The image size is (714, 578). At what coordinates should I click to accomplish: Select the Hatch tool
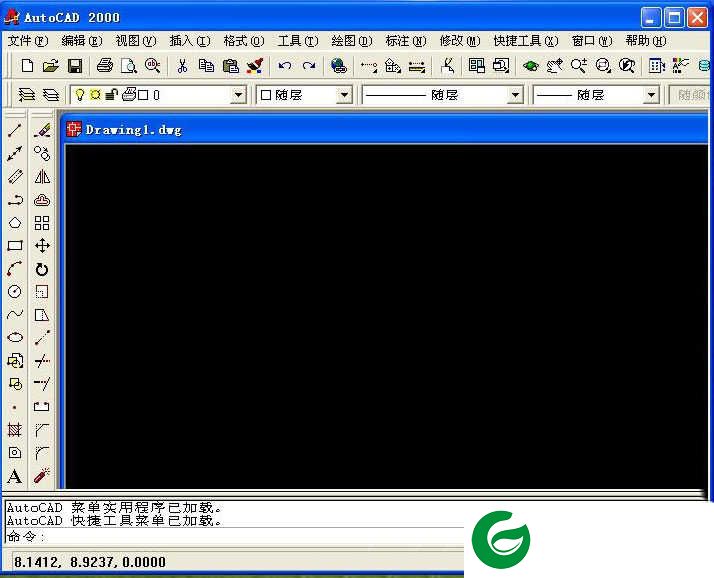[15, 430]
